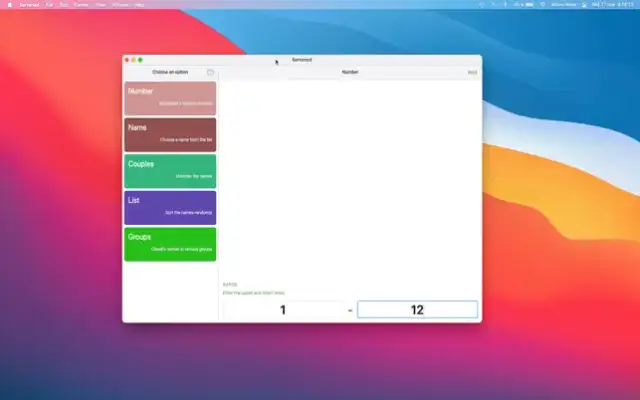This screenshot has height=400, width=640.
Task: Choose the Couples option card
Action: (170, 171)
